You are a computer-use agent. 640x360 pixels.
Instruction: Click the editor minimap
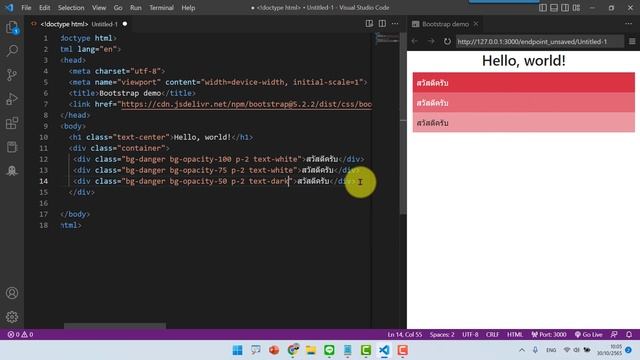click(x=387, y=39)
